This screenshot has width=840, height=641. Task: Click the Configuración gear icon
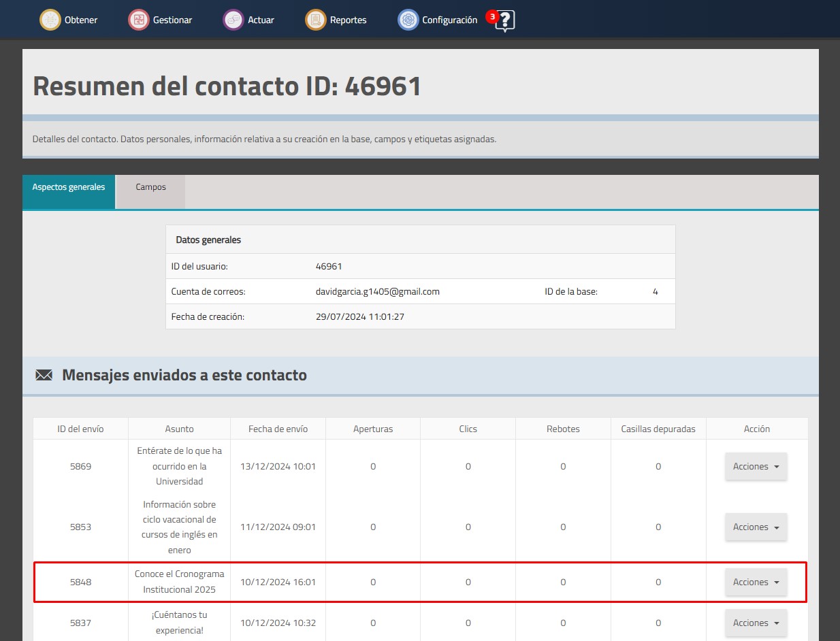[x=408, y=20]
